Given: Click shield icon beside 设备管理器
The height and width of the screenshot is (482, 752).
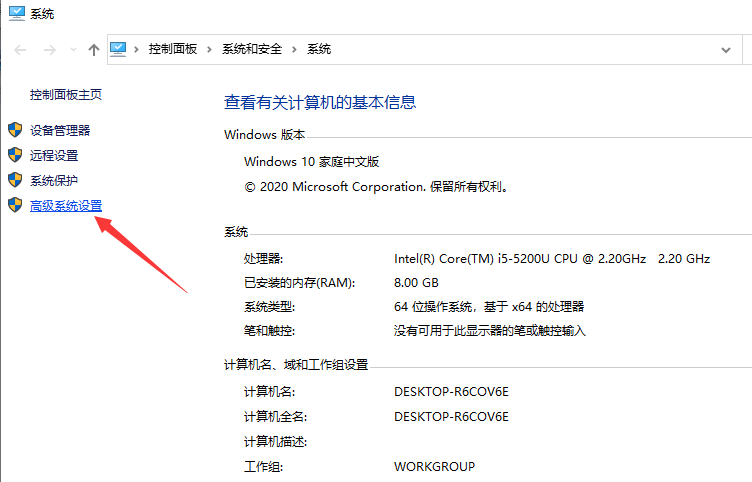Looking at the screenshot, I should 15,129.
